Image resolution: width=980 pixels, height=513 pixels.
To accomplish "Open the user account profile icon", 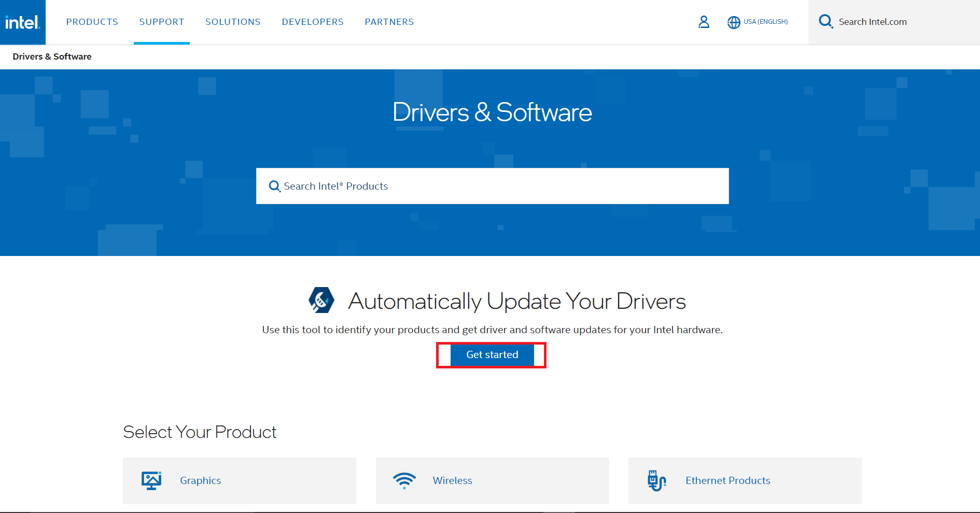I will (x=704, y=22).
